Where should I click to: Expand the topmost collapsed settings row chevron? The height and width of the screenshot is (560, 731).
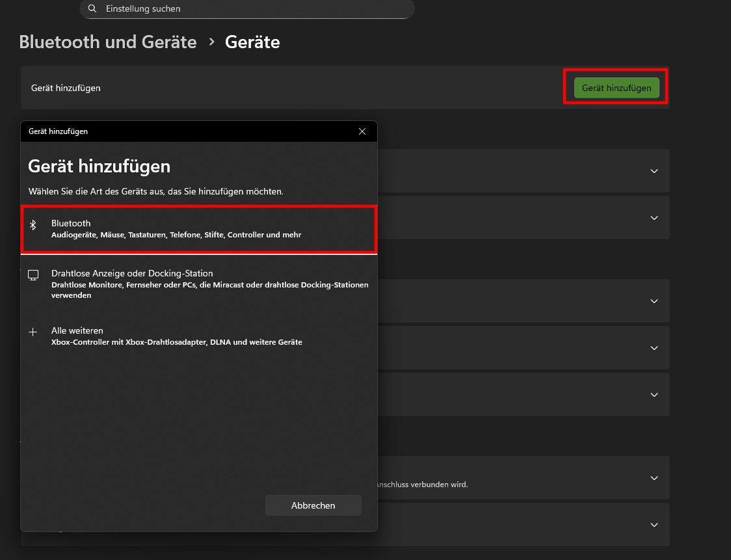(654, 171)
